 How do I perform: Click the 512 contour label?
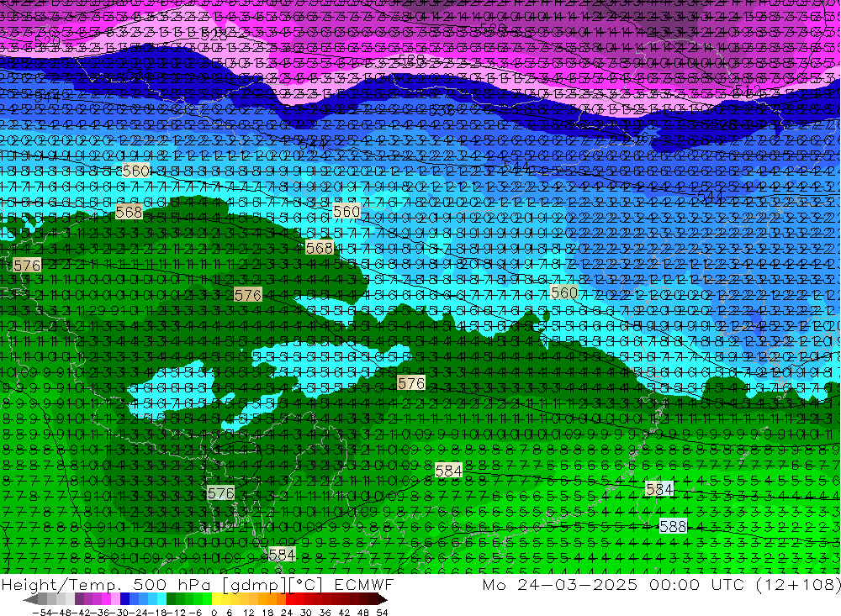pos(748,90)
